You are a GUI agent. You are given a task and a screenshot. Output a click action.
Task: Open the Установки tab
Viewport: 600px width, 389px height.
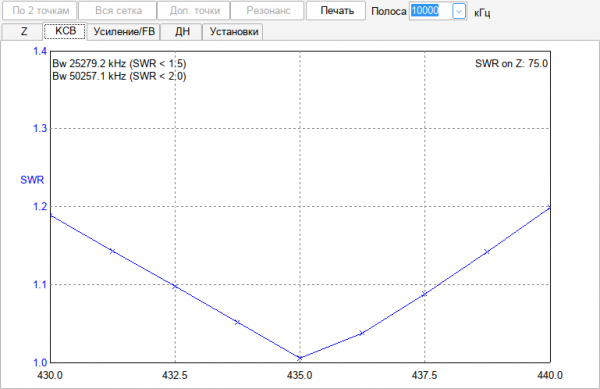tap(233, 31)
